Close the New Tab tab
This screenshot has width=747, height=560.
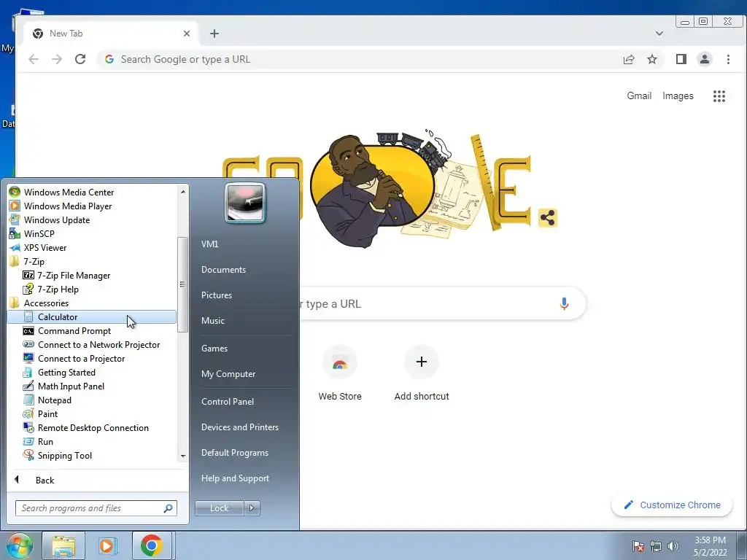[x=187, y=34]
